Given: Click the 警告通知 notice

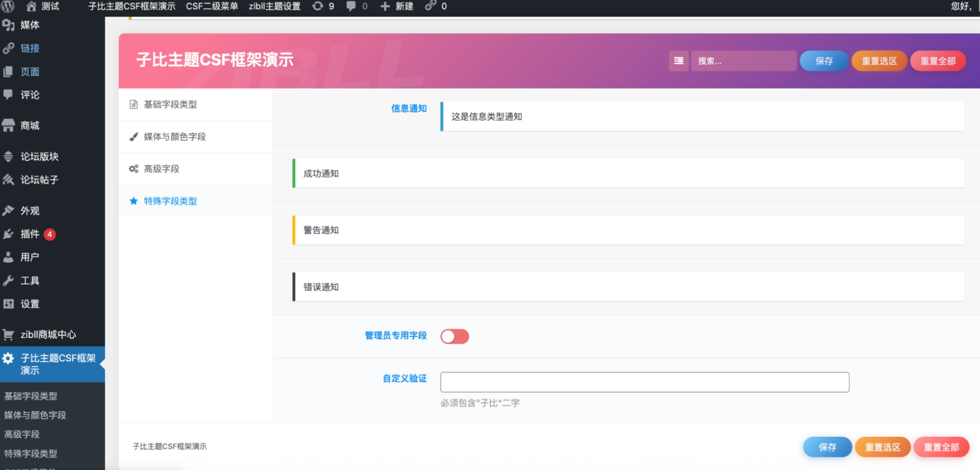Looking at the screenshot, I should [x=628, y=230].
